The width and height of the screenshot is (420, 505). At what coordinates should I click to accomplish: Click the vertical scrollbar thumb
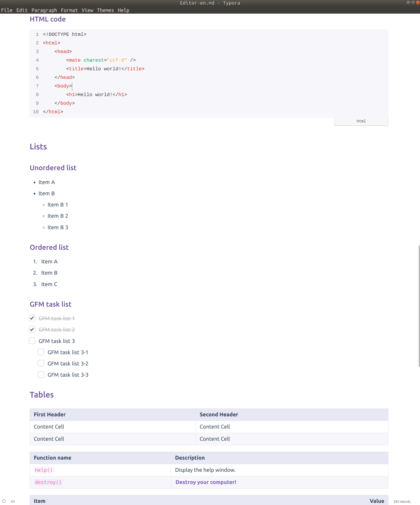click(419, 306)
